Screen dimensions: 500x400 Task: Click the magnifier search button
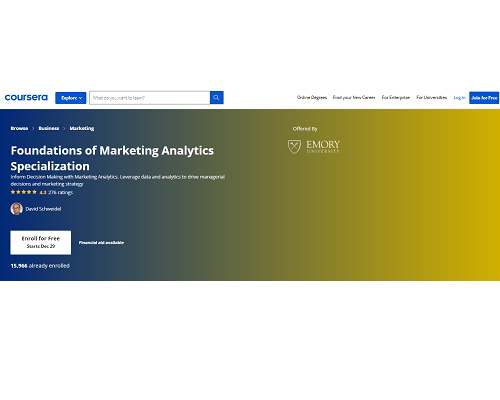[x=217, y=98]
